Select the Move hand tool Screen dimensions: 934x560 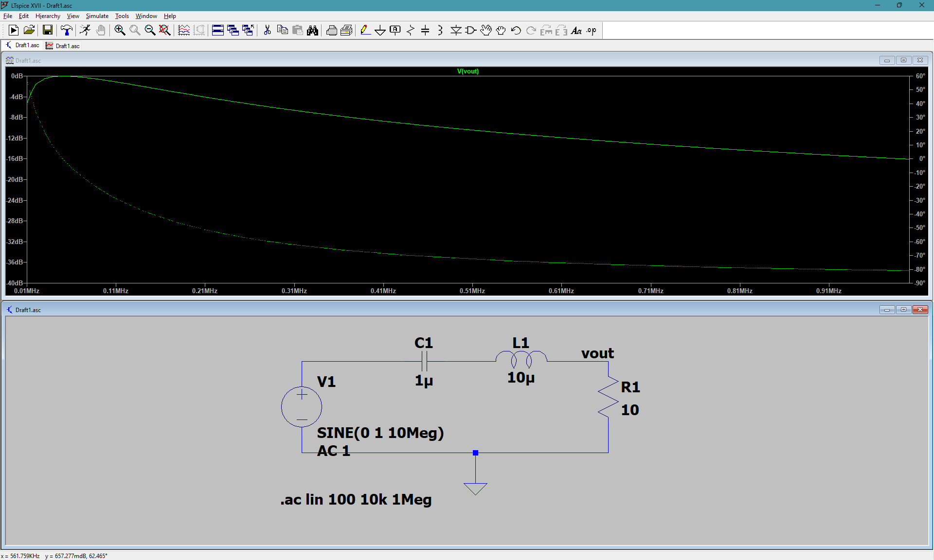[x=486, y=30]
